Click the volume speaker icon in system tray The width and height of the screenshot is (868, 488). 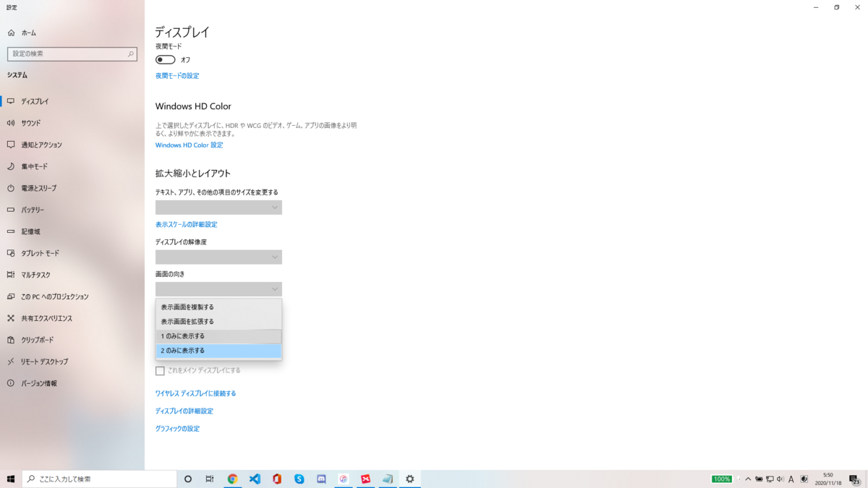click(780, 479)
